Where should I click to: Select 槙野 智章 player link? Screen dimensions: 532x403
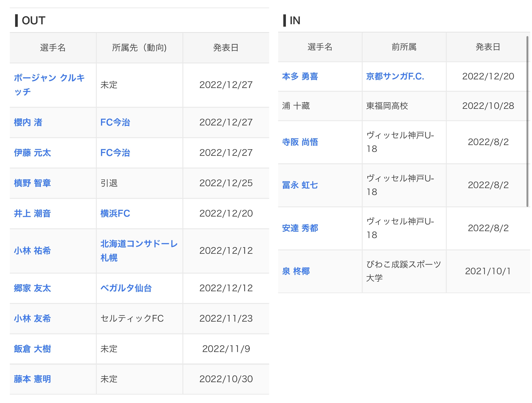[x=32, y=183]
